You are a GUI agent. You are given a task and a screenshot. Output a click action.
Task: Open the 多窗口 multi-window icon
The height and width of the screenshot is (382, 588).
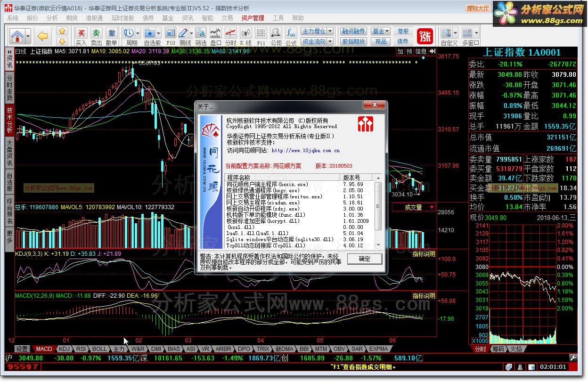point(467,33)
